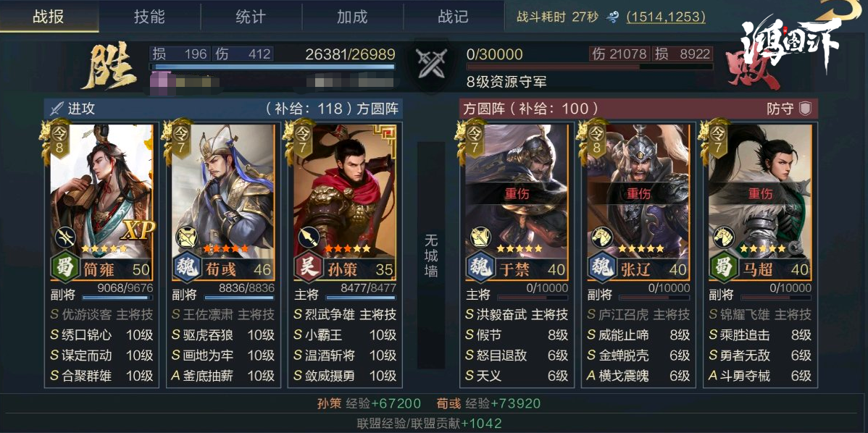Image resolution: width=868 pixels, height=433 pixels.
Task: Open the 战记 tab
Action: pyautogui.click(x=454, y=17)
